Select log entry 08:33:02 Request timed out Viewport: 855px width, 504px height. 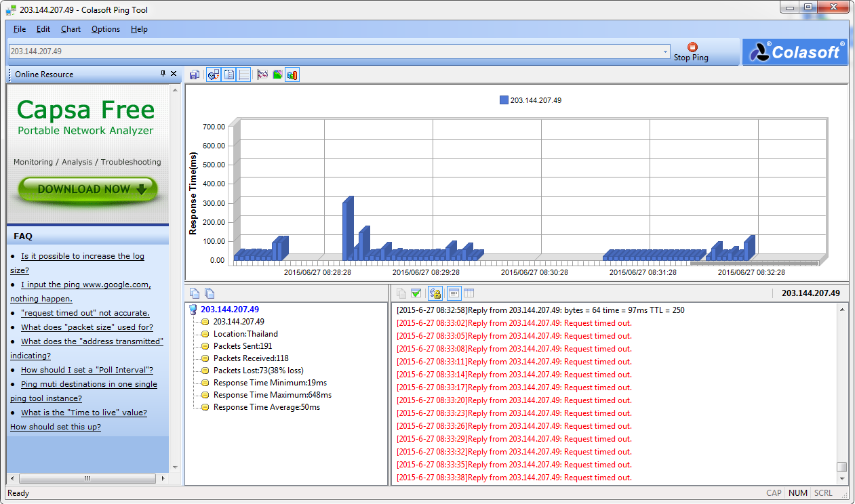[514, 323]
